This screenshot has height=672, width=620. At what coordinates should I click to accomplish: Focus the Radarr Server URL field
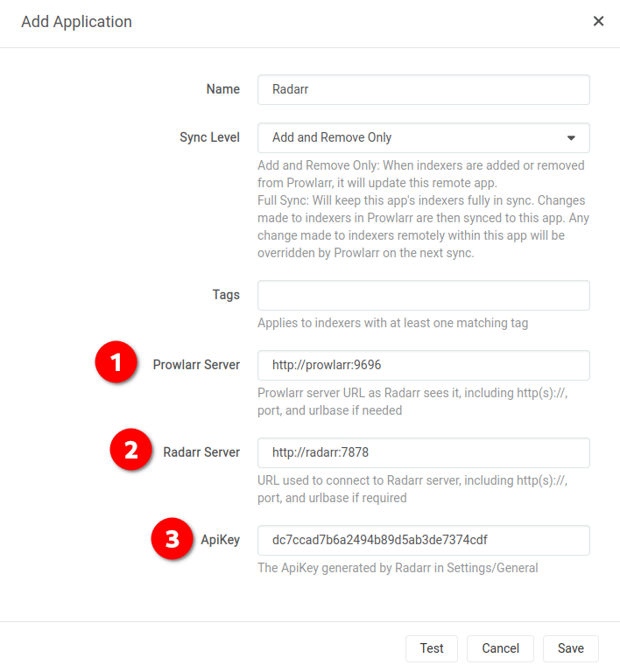(424, 452)
